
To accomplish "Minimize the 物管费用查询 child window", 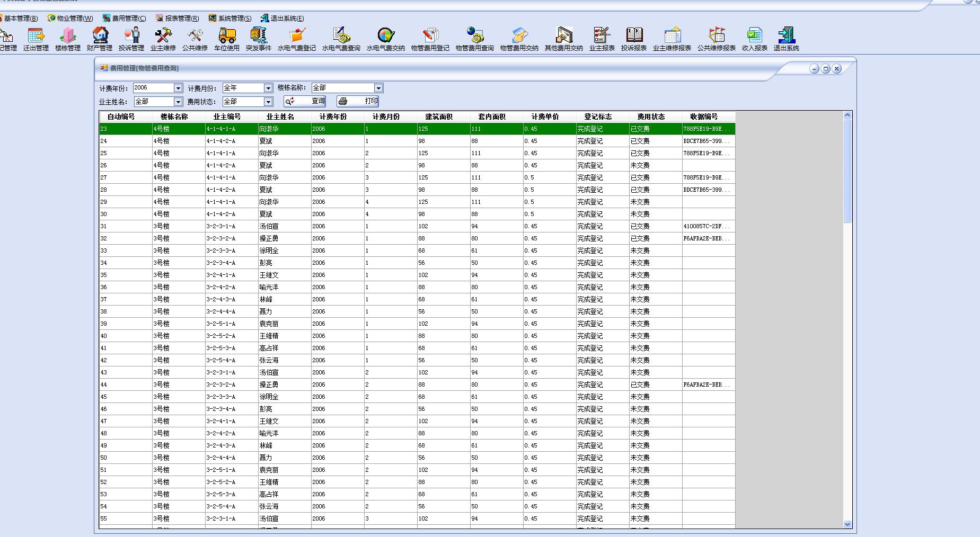I will 814,69.
